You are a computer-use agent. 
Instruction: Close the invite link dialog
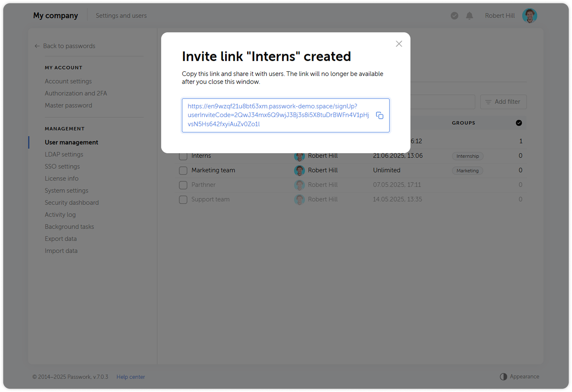(399, 44)
